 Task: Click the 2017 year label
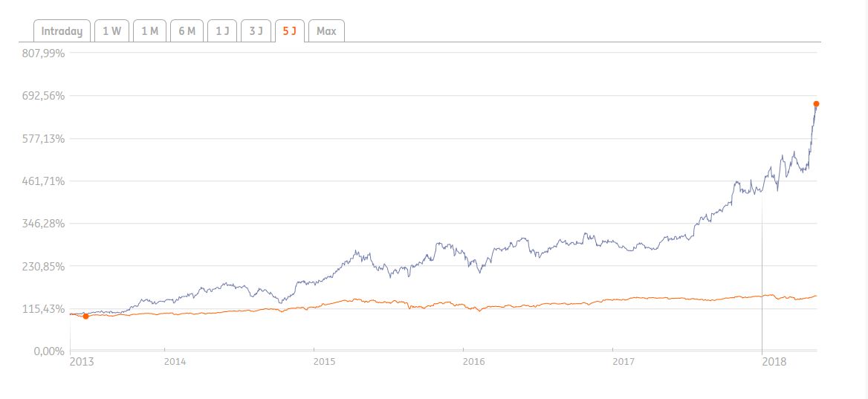pyautogui.click(x=623, y=362)
